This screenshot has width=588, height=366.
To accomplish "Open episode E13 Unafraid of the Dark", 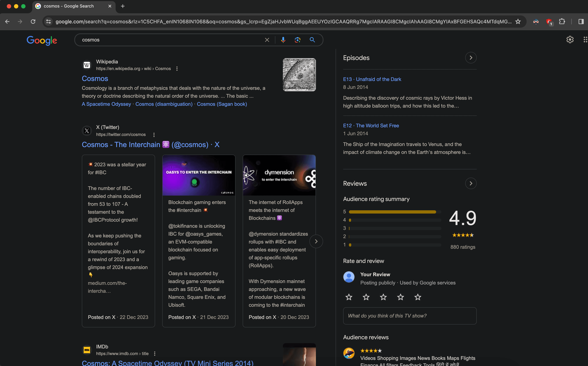I will tap(372, 79).
